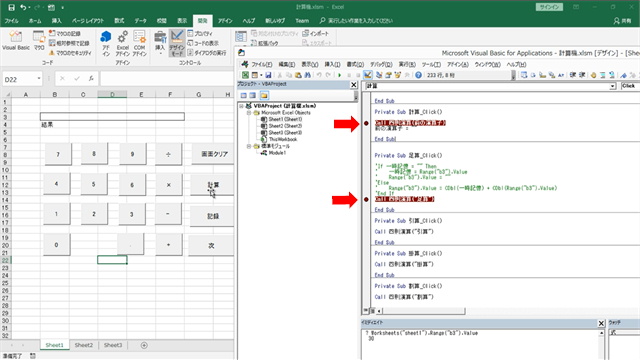This screenshot has height=360, width=640.
Task: Open control プロパティ in the ribbon
Action: click(200, 33)
